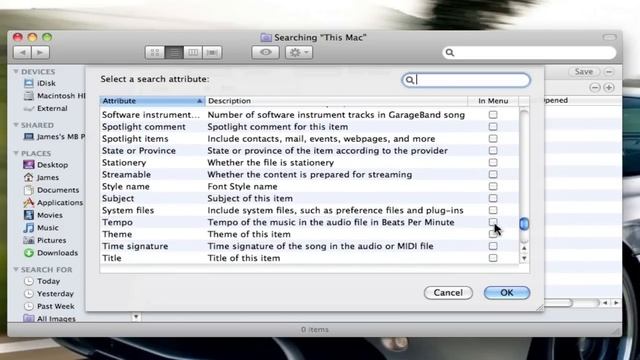Open James's MB shared computer
Image resolution: width=640 pixels, height=360 pixels.
pyautogui.click(x=54, y=136)
